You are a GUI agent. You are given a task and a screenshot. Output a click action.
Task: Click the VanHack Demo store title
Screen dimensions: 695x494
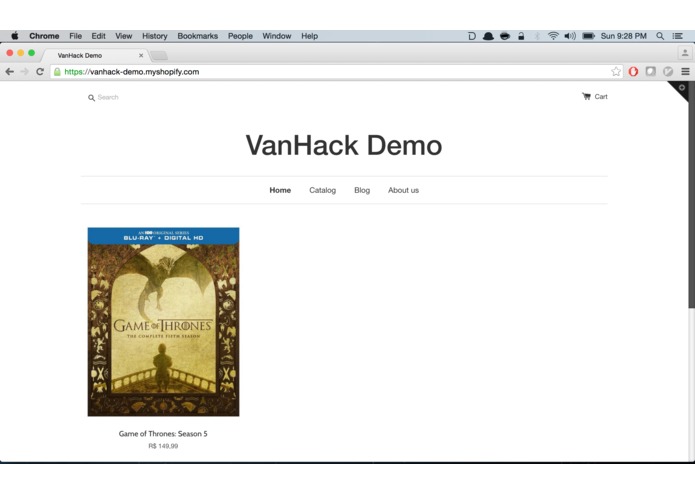(344, 145)
